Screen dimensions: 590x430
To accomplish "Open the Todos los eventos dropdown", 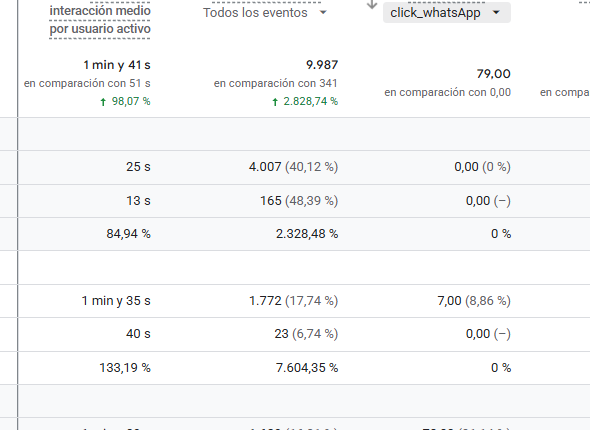I will 265,13.
